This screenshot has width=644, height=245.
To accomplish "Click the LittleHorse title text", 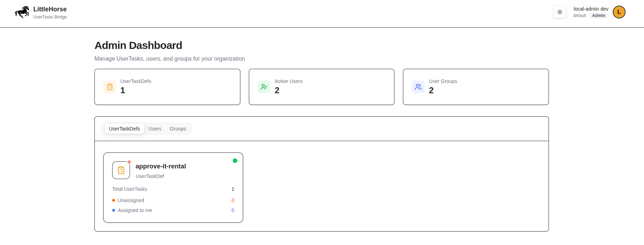I will point(50,9).
